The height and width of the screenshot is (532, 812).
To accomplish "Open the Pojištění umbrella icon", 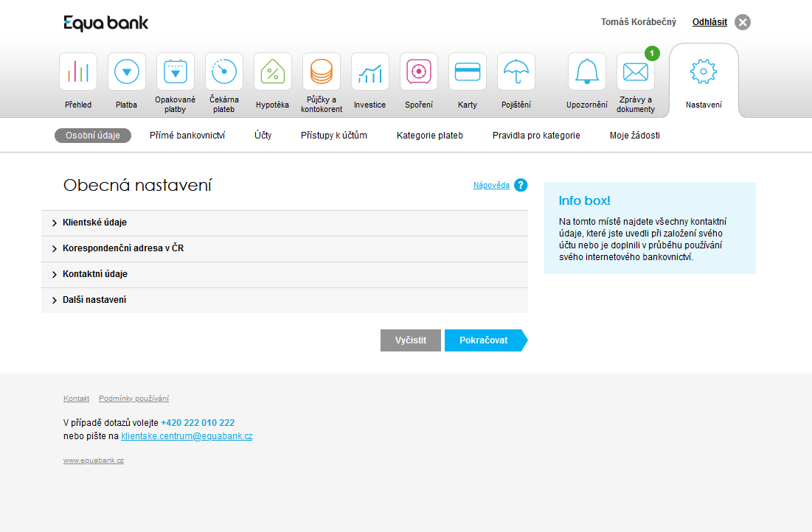I will (x=516, y=71).
